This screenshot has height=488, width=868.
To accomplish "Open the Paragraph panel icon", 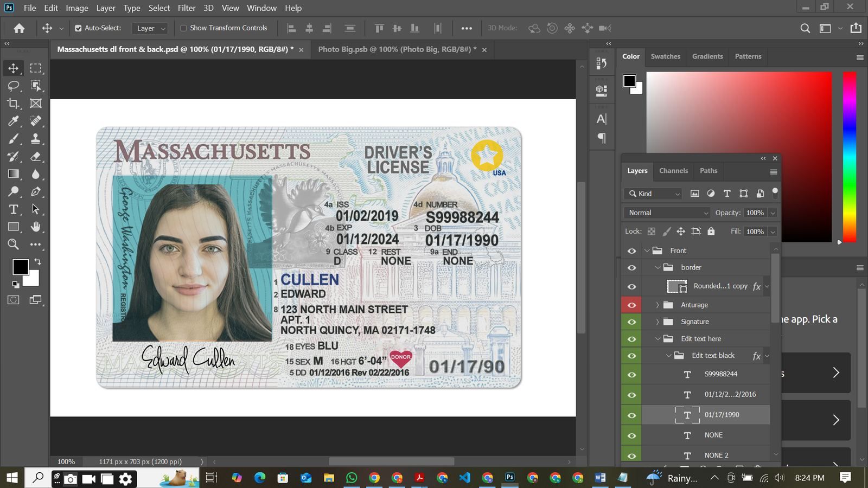I will (601, 138).
